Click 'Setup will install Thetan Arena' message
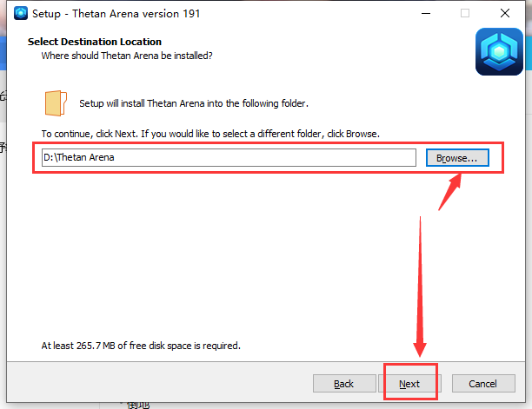This screenshot has height=409, width=532. click(x=194, y=103)
